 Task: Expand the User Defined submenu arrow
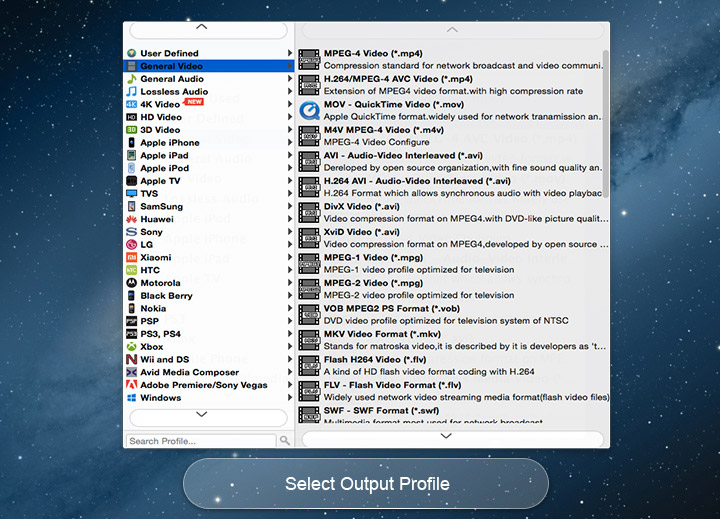click(290, 53)
